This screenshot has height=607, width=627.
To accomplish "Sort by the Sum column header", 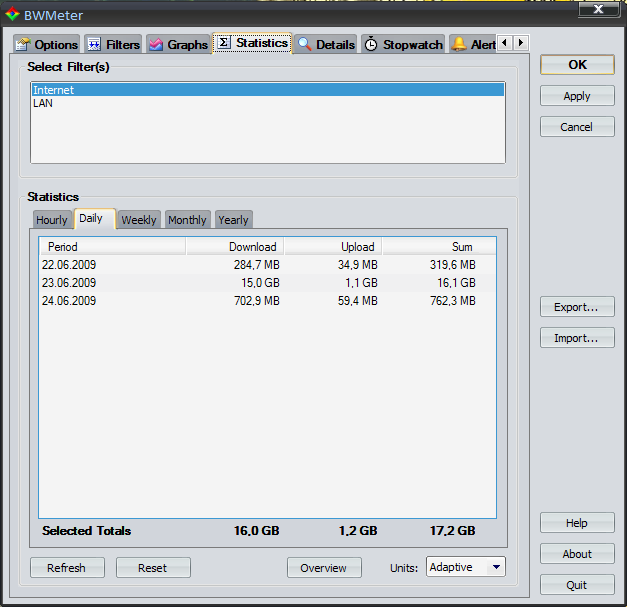I will pos(439,247).
